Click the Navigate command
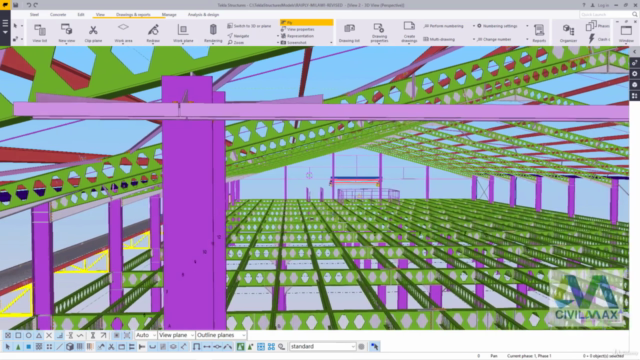Viewport: 640px width, 360px height. 239,36
